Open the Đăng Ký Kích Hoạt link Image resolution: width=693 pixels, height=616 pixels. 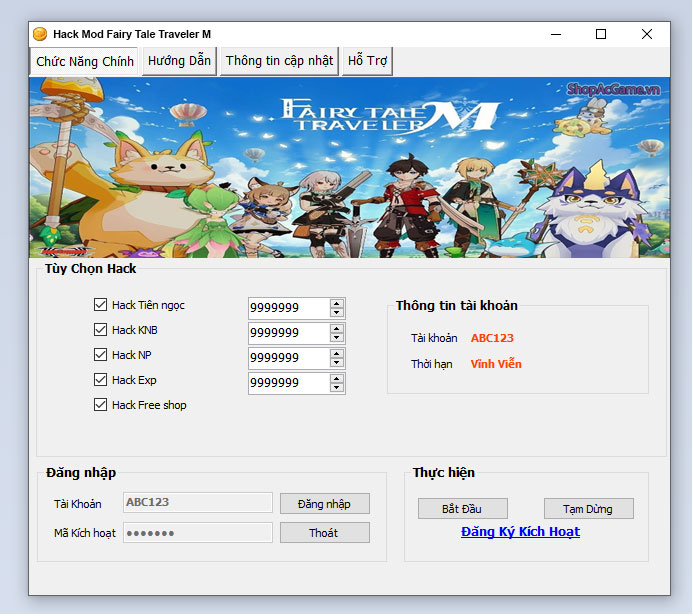(520, 532)
